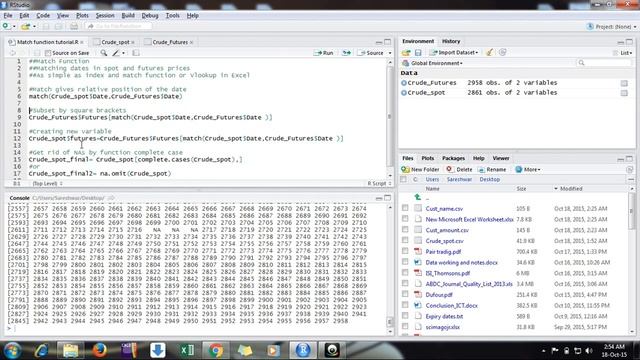This screenshot has height=360, width=640.
Task: Check the Expiry dates.txt checkbox
Action: (405, 316)
